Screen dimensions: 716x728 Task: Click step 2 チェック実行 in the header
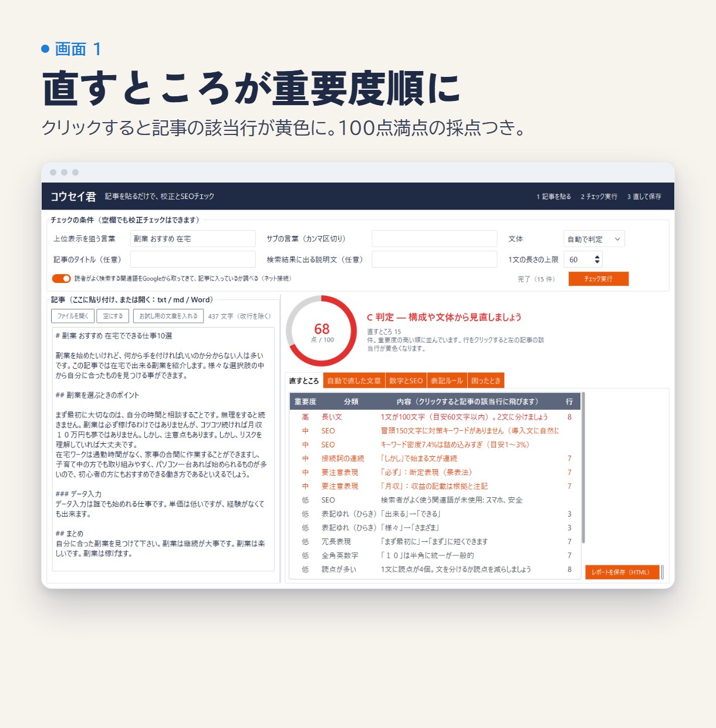599,197
